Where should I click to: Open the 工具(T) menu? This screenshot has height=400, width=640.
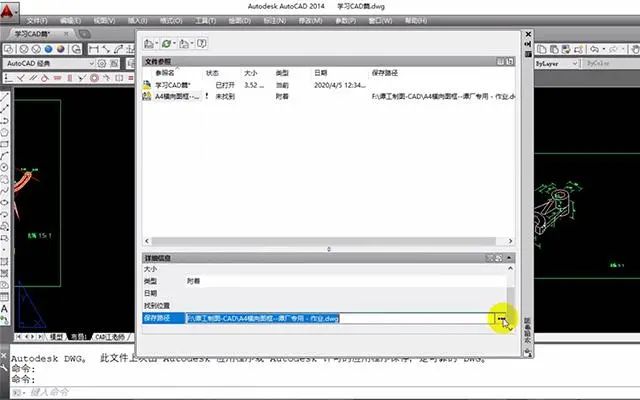tap(205, 20)
